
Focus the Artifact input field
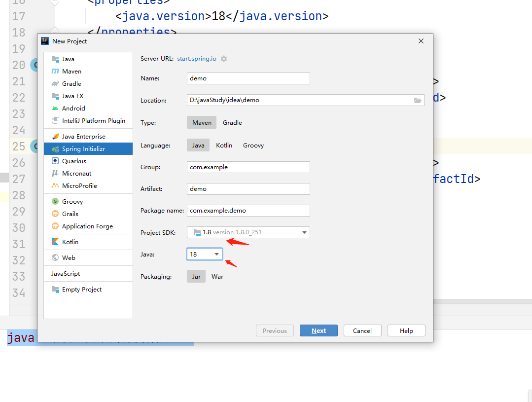[x=248, y=189]
